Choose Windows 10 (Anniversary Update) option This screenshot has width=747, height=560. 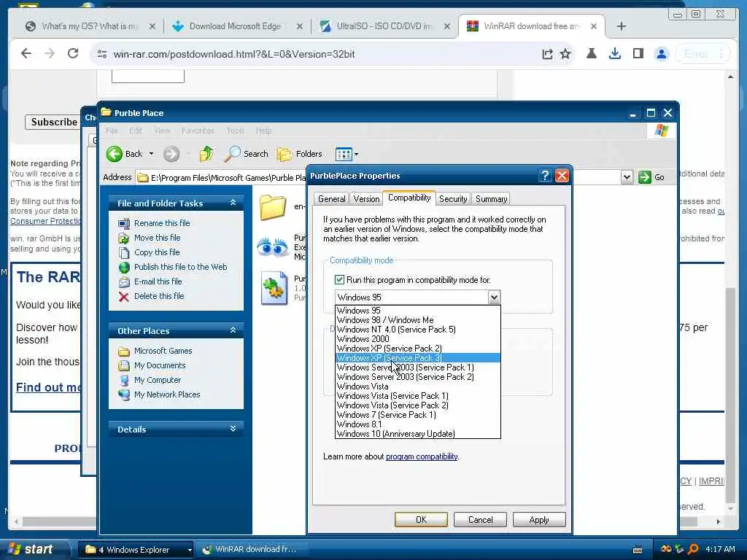pos(417,434)
